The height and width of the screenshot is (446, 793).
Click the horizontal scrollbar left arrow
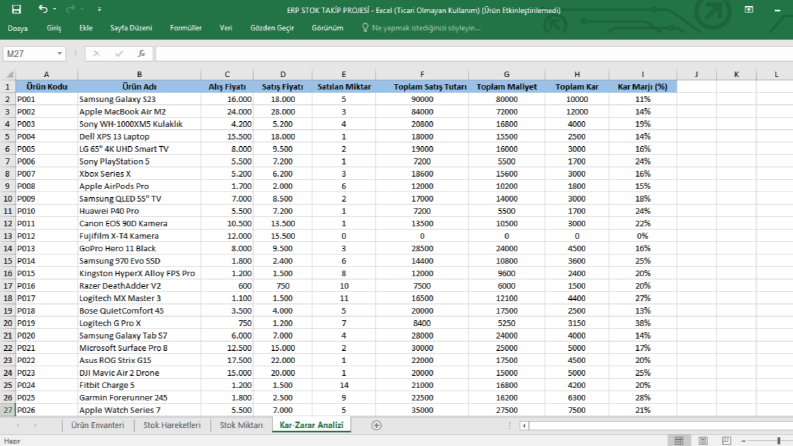pyautogui.click(x=524, y=426)
